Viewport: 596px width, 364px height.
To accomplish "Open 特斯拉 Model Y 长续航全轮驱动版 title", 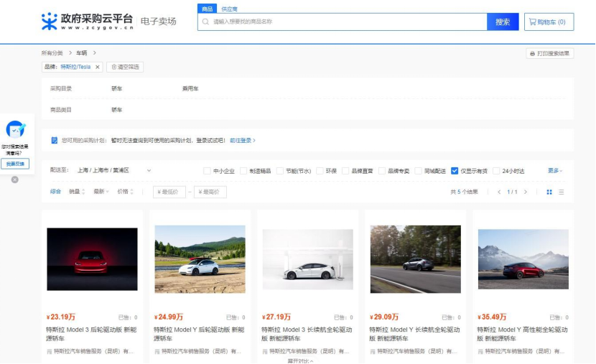I will pos(414,334).
